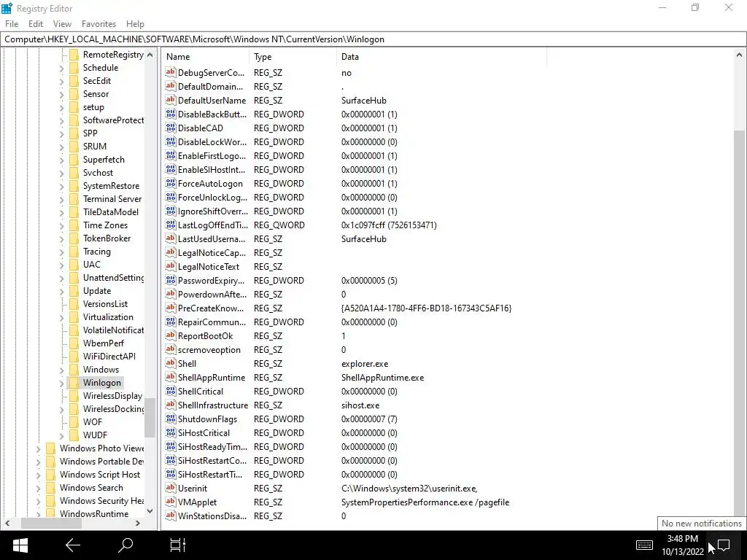This screenshot has height=560, width=747.
Task: Expand the Schedule key
Action: tap(61, 68)
